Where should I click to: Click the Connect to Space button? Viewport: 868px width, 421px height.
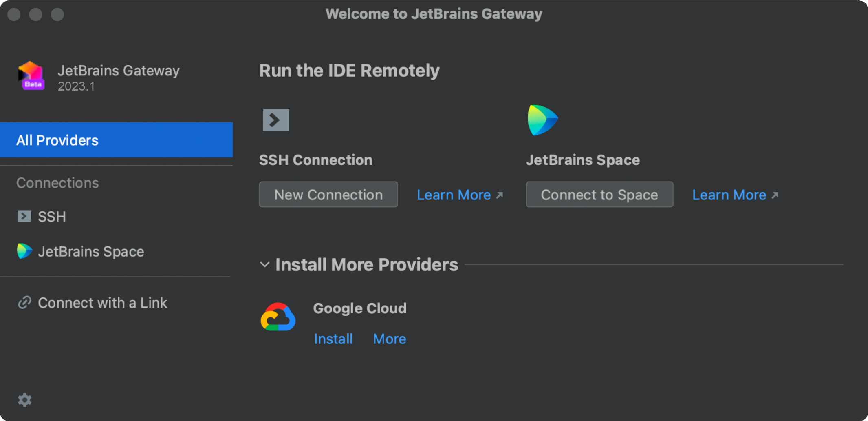(599, 195)
